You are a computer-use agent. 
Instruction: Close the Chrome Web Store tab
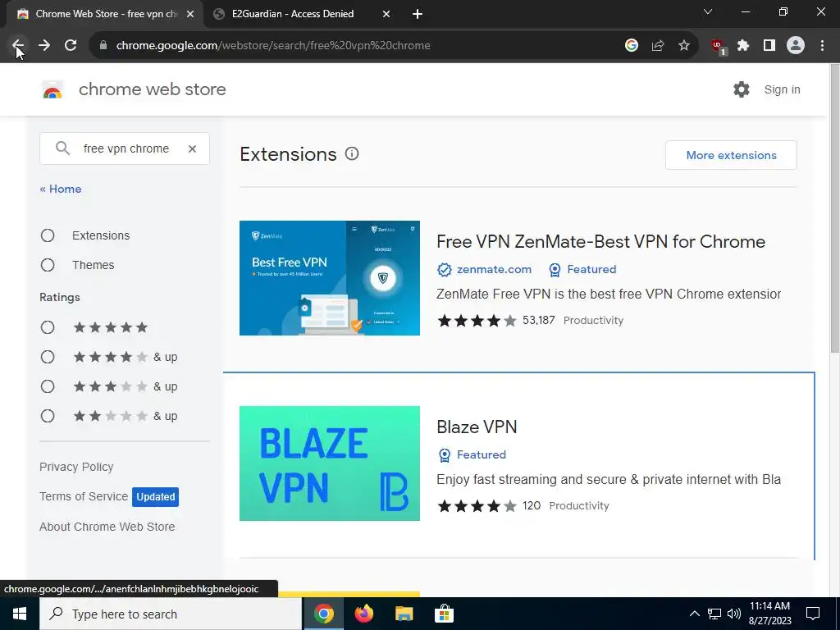point(190,14)
